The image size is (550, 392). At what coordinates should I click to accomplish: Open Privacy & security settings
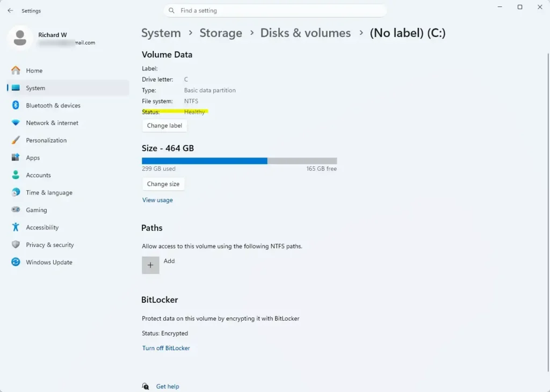point(68,245)
